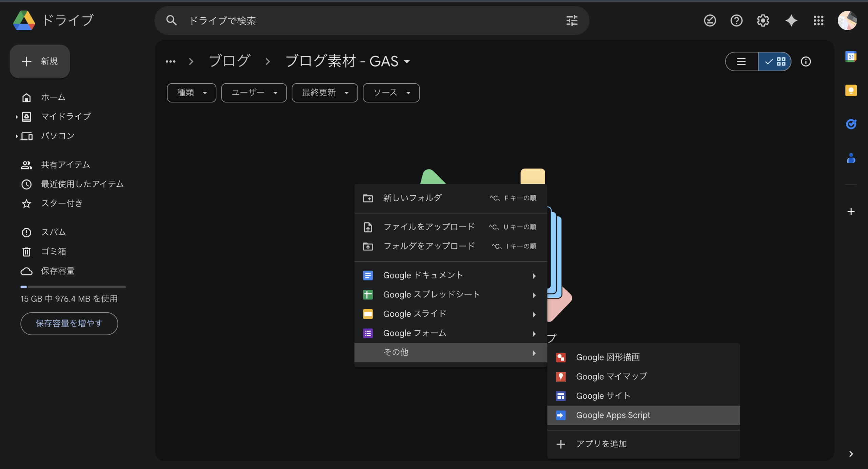Open Google Calendar side panel icon
Image resolution: width=868 pixels, height=469 pixels.
[851, 57]
